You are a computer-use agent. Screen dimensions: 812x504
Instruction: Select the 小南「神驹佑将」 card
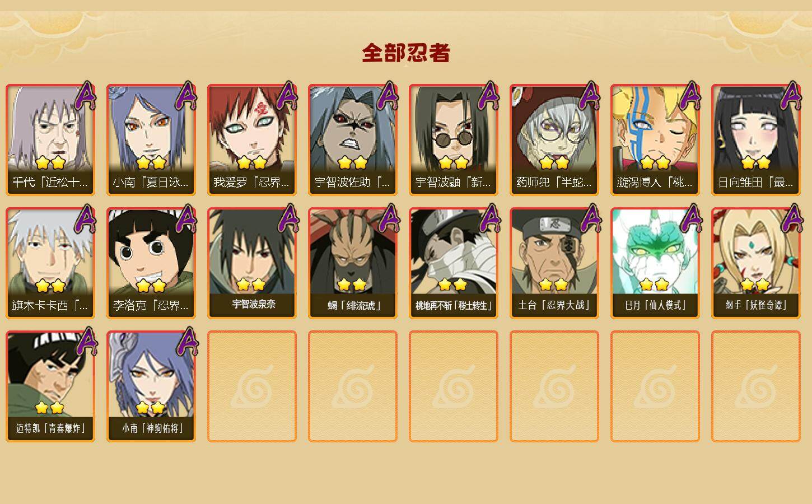tap(151, 386)
